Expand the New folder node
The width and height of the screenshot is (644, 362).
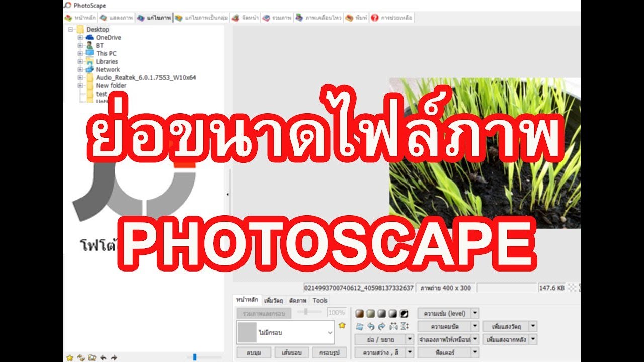80,86
